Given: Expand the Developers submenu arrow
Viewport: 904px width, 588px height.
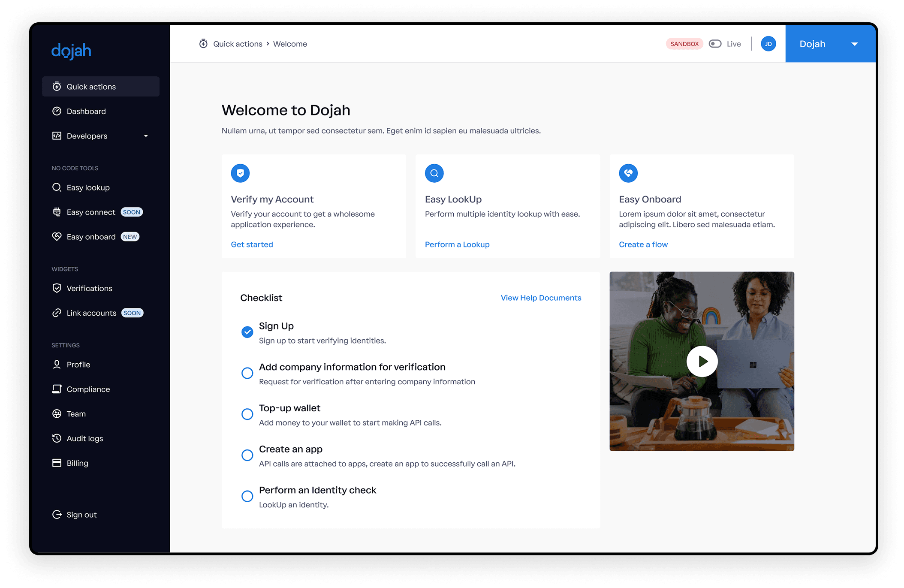Looking at the screenshot, I should point(146,136).
